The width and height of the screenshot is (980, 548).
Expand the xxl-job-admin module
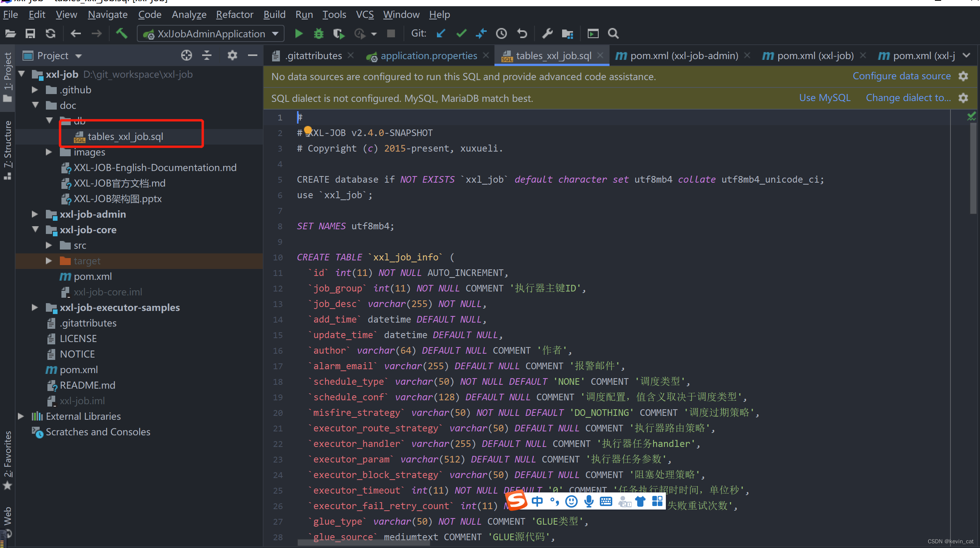pyautogui.click(x=35, y=214)
